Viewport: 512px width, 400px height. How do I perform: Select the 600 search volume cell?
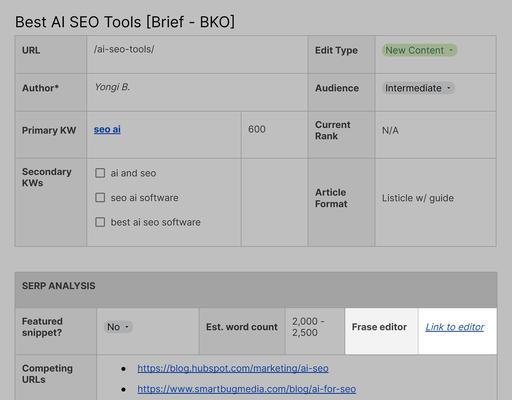pos(274,135)
